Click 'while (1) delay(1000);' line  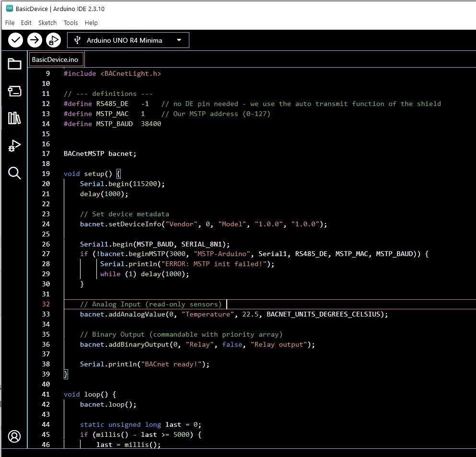[144, 274]
